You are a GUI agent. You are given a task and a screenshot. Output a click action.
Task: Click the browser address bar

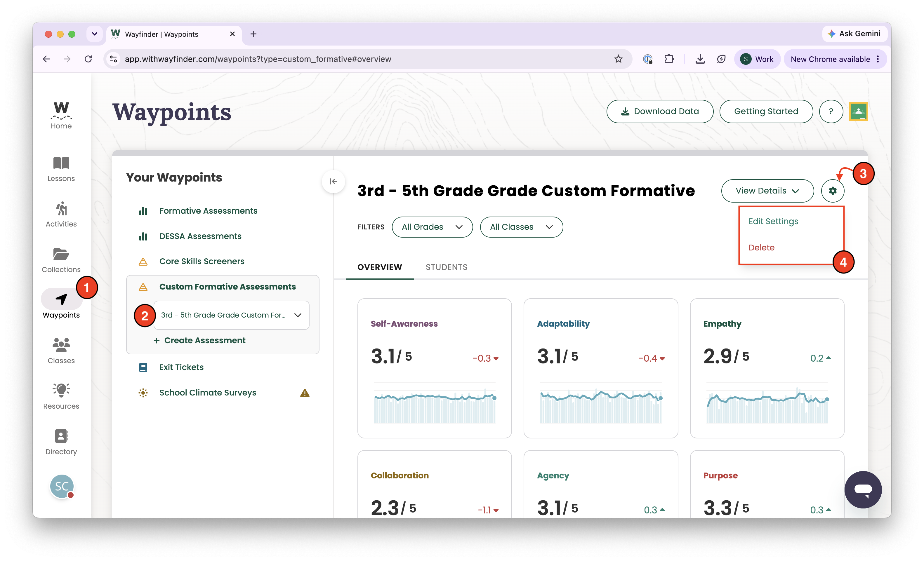[x=367, y=59]
